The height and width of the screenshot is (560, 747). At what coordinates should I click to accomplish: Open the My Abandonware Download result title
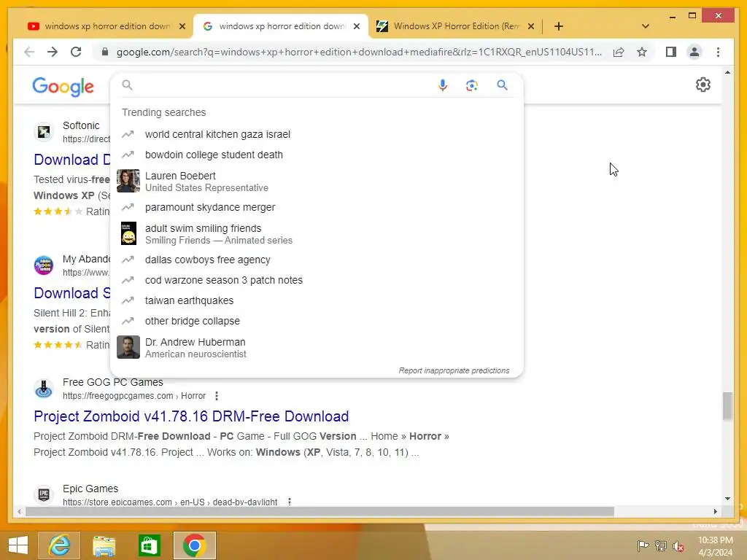click(72, 293)
